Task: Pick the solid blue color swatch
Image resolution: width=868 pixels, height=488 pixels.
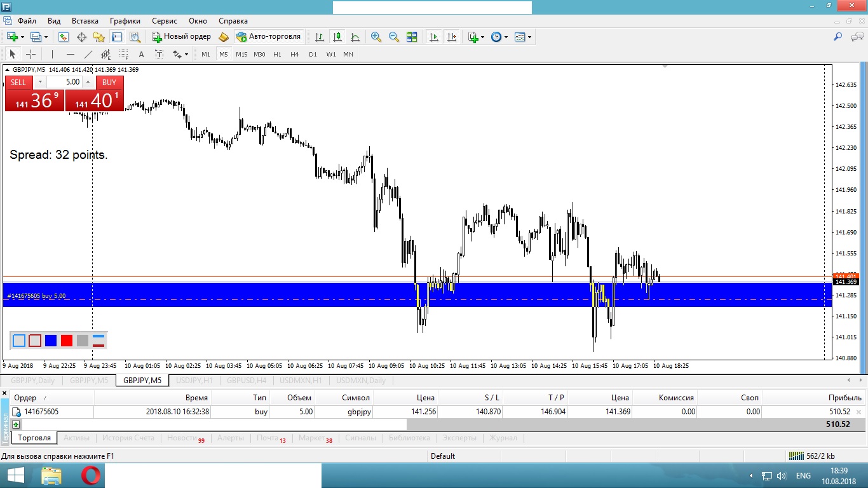Action: pos(51,341)
